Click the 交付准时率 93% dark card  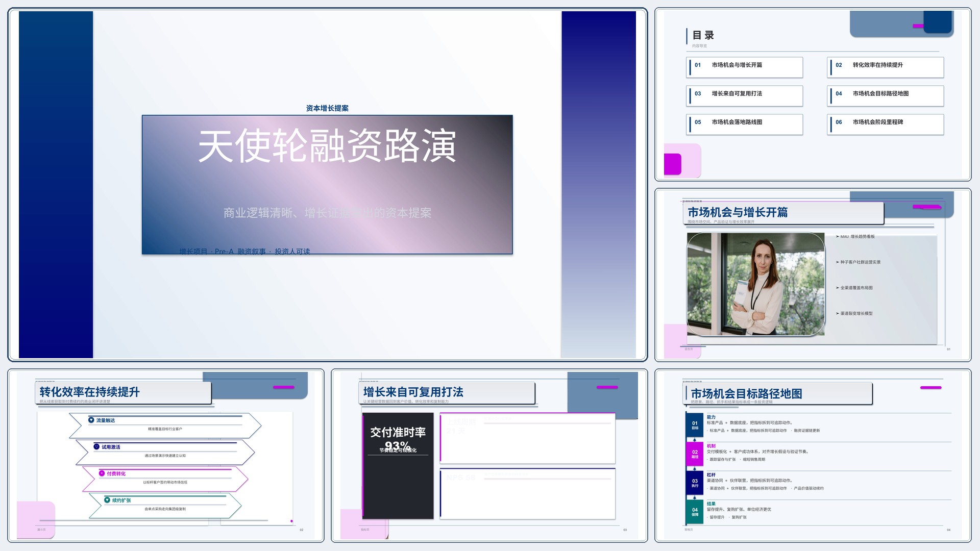point(398,466)
